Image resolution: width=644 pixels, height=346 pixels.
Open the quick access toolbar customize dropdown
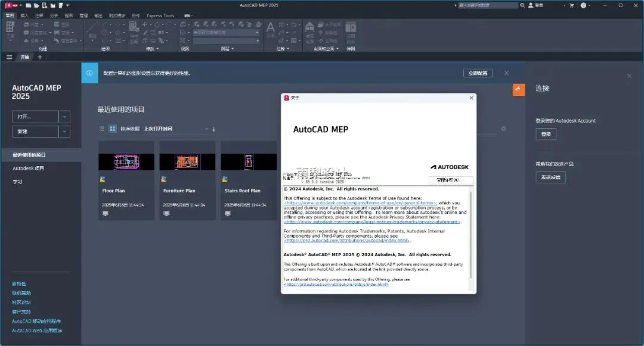point(68,5)
